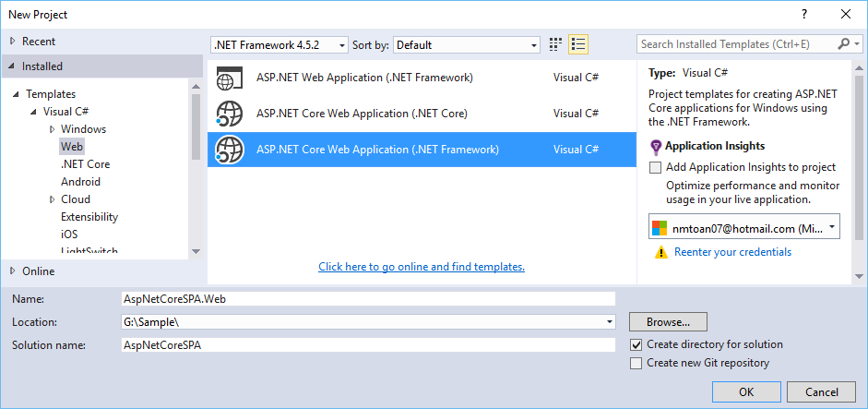Switch to small icons view
This screenshot has width=868, height=409.
point(555,45)
